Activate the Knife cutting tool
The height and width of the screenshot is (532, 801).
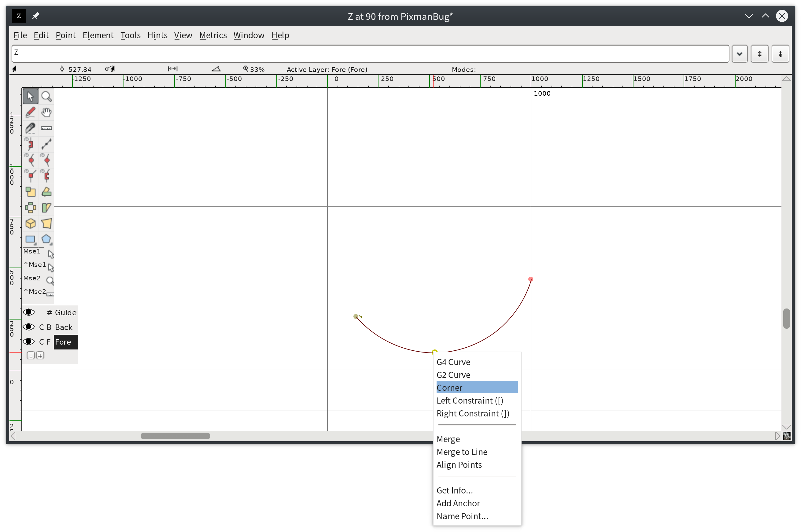[31, 128]
